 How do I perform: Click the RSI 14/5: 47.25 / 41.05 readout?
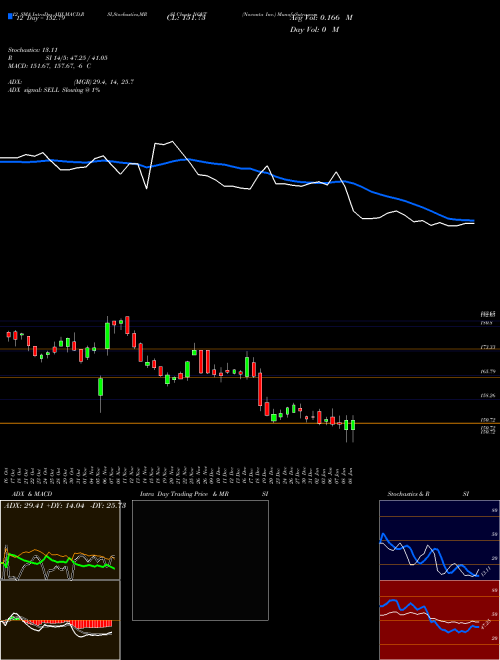(58, 58)
